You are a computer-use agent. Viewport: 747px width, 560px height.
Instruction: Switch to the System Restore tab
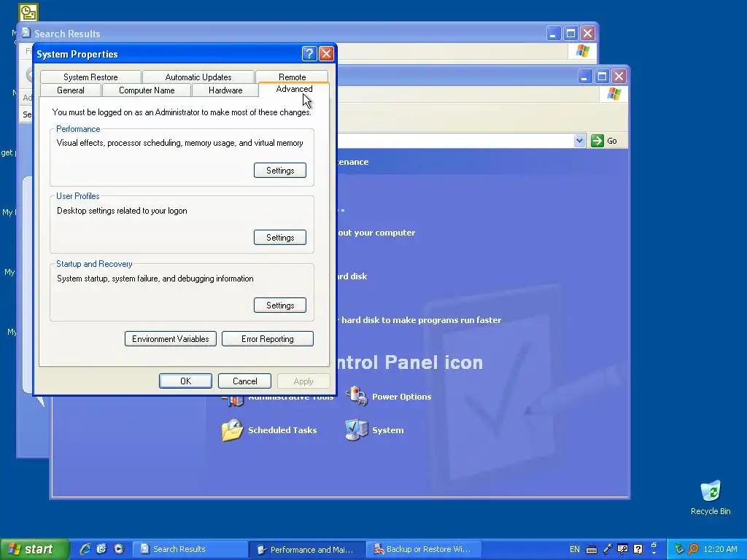[x=90, y=77]
